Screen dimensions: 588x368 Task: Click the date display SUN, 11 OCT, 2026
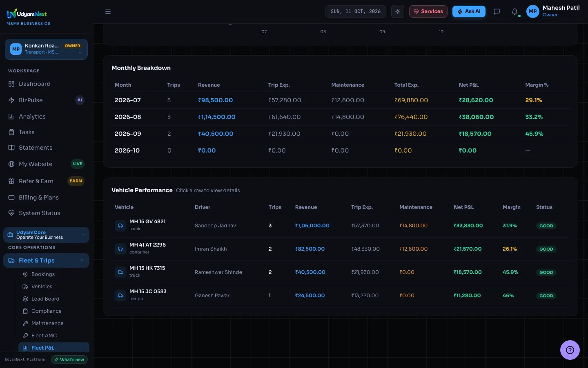(x=356, y=11)
